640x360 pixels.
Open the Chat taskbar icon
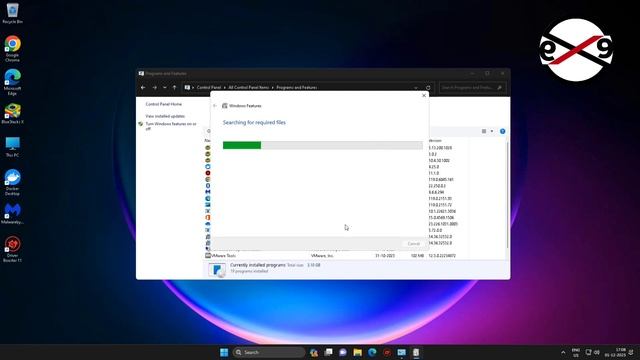point(343,352)
